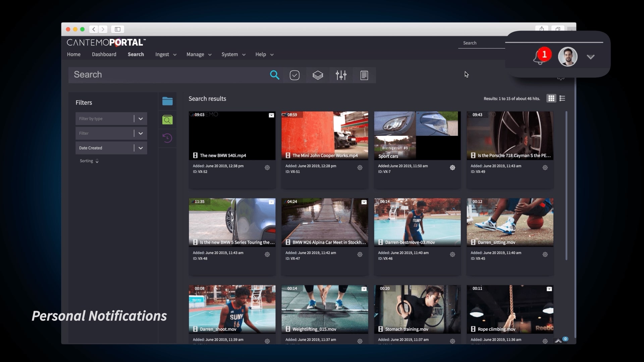
Task: Open the sliders advanced search icon
Action: coord(341,75)
